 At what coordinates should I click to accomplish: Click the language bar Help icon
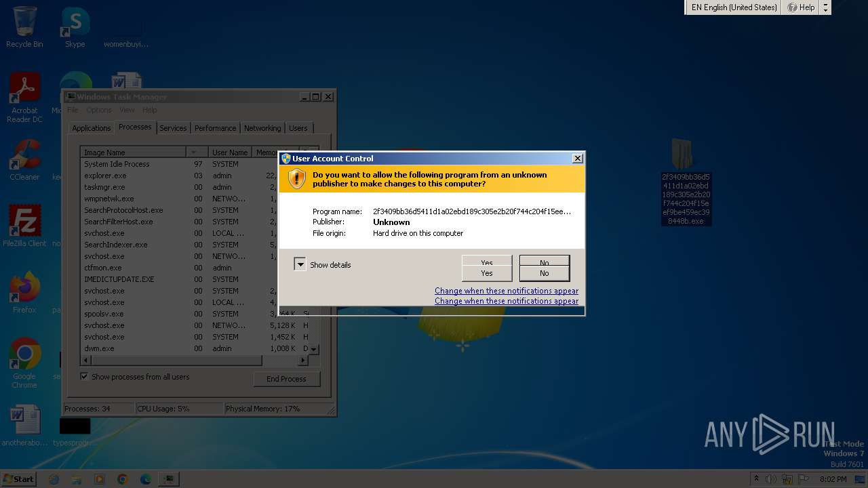(x=801, y=7)
